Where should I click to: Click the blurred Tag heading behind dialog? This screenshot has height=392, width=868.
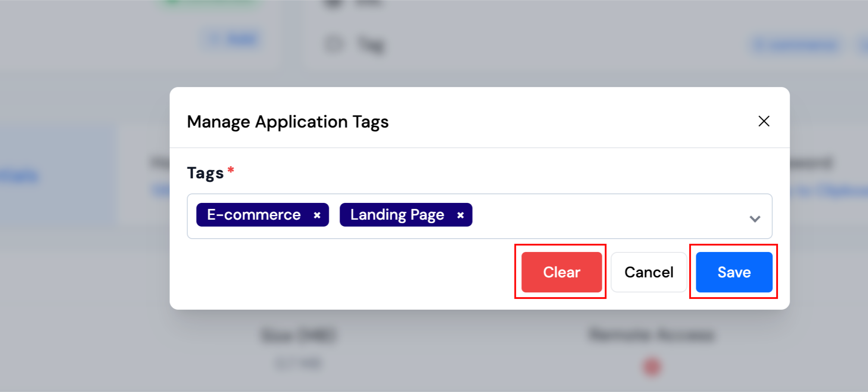pyautogui.click(x=371, y=44)
